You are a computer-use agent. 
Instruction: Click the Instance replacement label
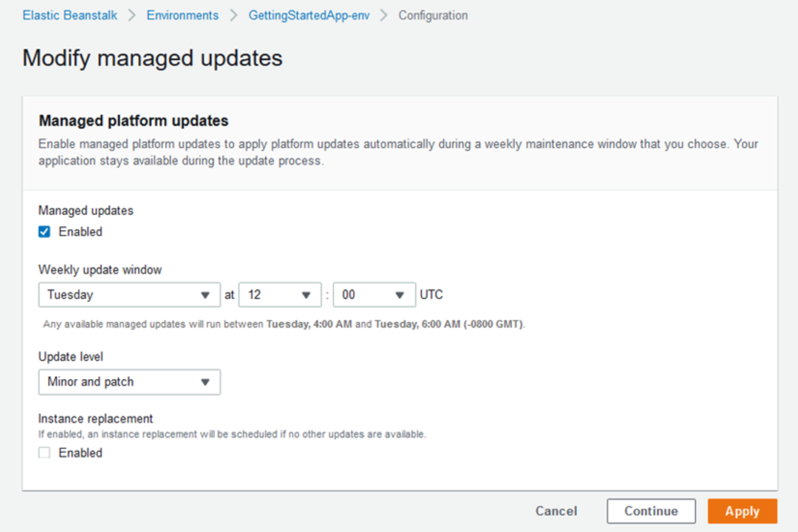(x=95, y=419)
